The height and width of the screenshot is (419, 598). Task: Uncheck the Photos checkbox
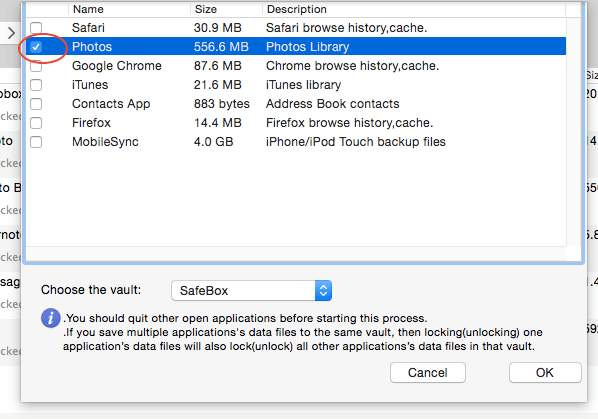click(36, 47)
